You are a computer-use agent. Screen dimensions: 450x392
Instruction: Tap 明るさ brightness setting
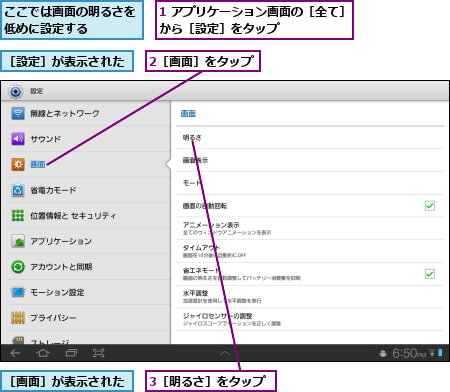point(310,137)
